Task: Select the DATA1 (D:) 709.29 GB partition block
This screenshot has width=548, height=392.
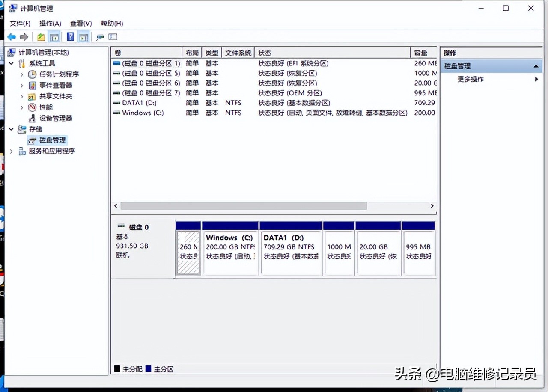Action: pyautogui.click(x=291, y=249)
